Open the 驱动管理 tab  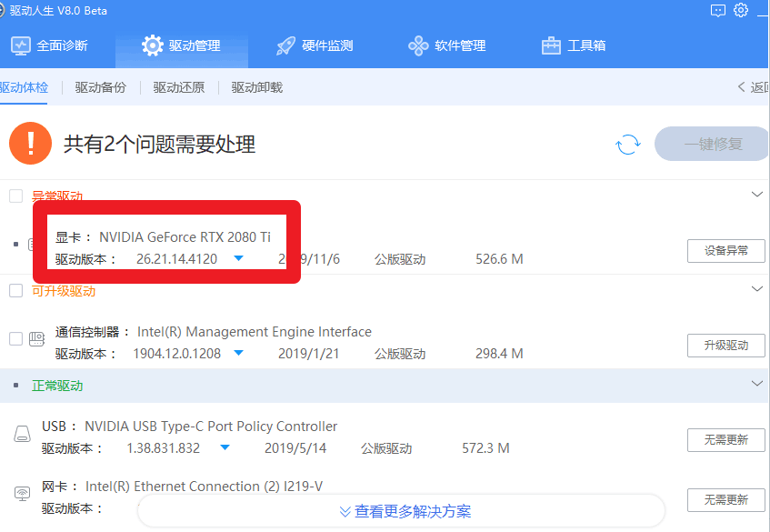[182, 45]
